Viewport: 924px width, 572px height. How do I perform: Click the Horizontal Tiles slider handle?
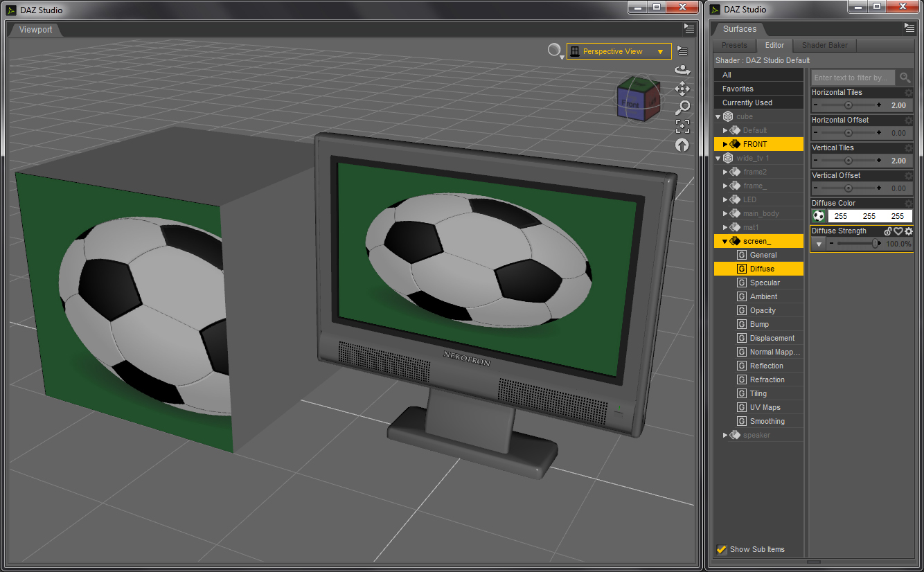click(x=848, y=105)
